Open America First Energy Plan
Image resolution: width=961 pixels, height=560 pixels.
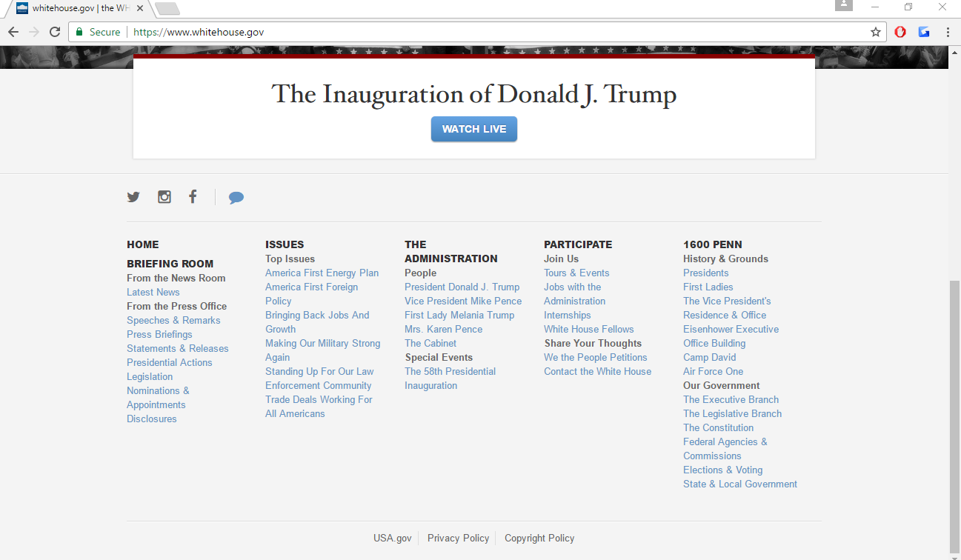click(322, 273)
